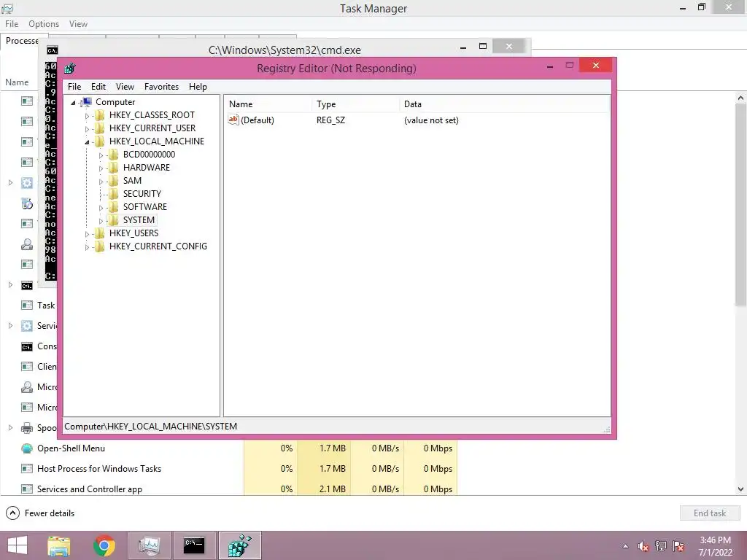Select the SYSTEM folder icon

pos(113,220)
